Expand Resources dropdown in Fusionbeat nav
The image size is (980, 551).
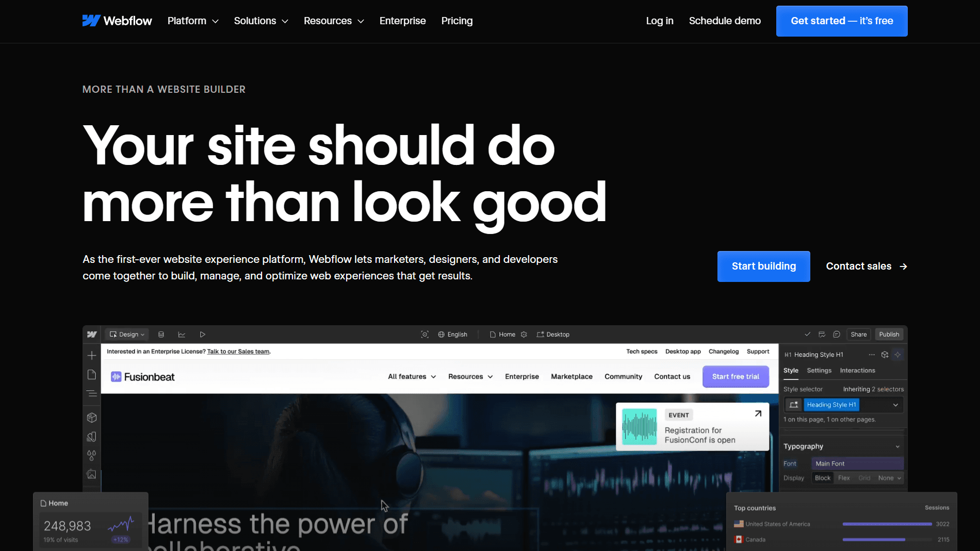[x=470, y=377]
